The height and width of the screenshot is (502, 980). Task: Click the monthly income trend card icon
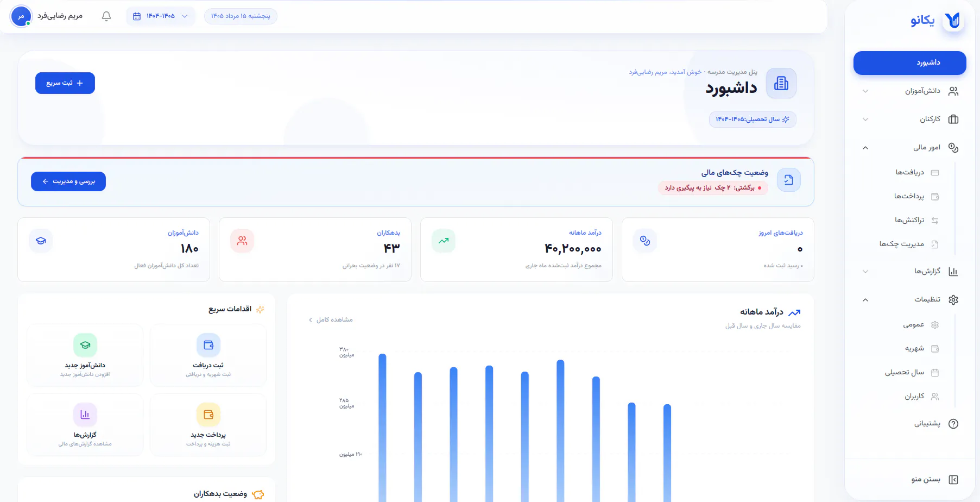pyautogui.click(x=444, y=241)
